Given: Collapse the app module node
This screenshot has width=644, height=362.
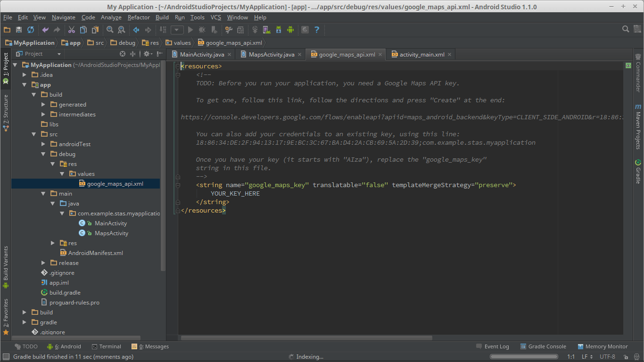Looking at the screenshot, I should point(25,85).
